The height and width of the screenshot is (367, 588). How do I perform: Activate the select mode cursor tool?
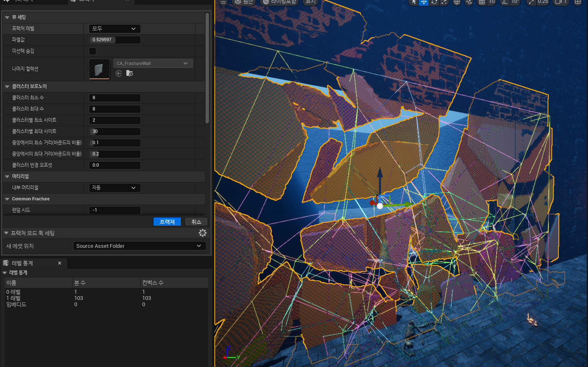(414, 2)
